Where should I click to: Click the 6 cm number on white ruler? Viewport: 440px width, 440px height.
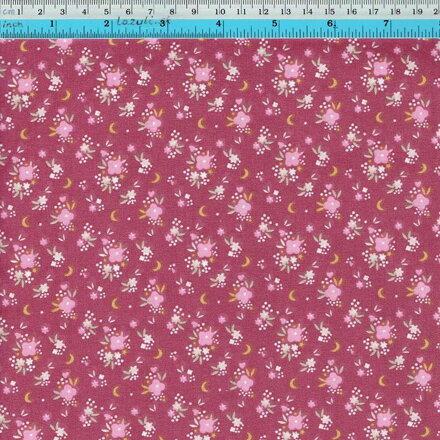click(x=128, y=12)
